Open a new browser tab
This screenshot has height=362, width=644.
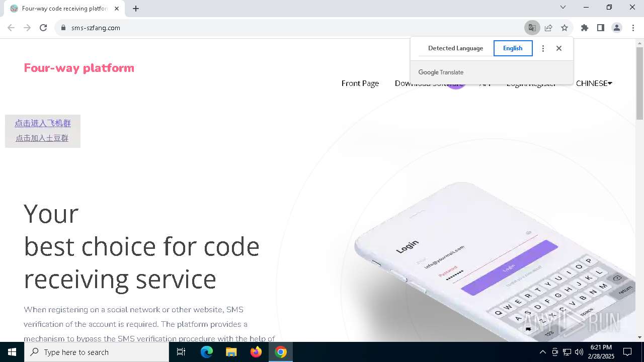click(136, 9)
